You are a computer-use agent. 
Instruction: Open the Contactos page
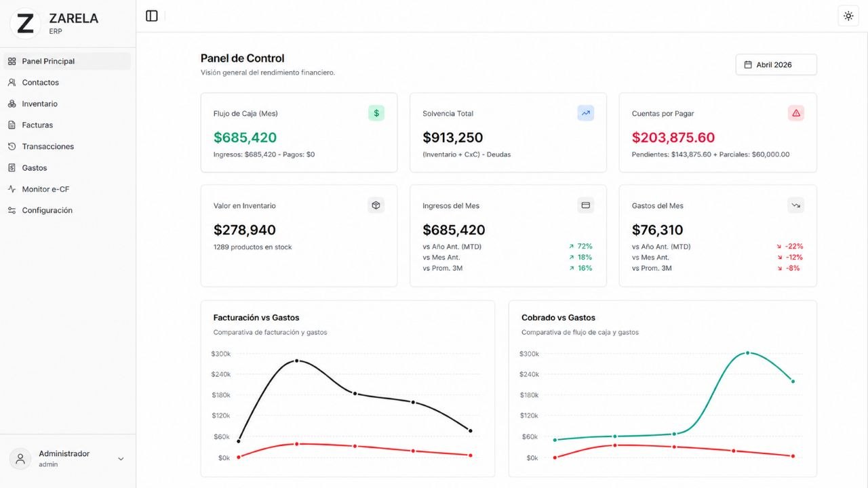[x=40, y=83]
